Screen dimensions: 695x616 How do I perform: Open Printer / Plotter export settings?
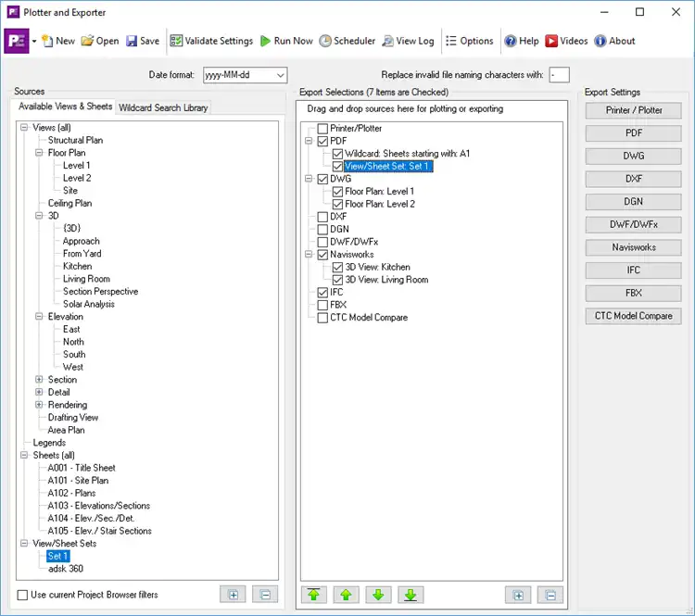tap(633, 110)
